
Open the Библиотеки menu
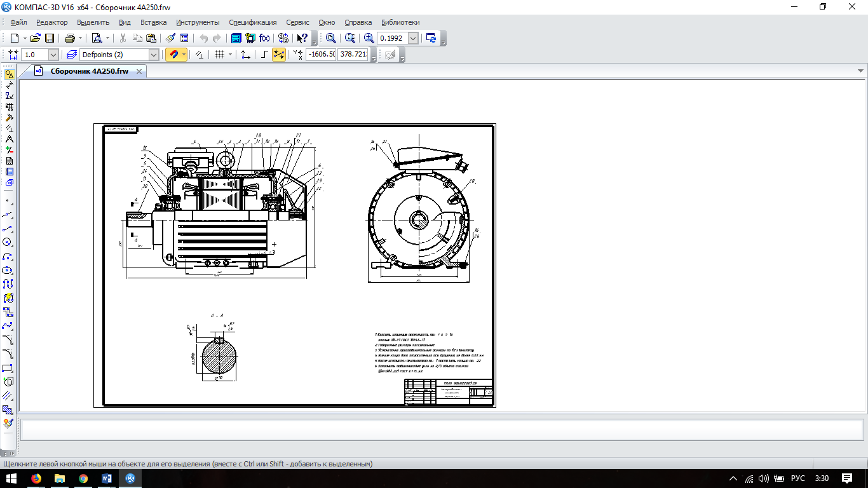pos(400,22)
